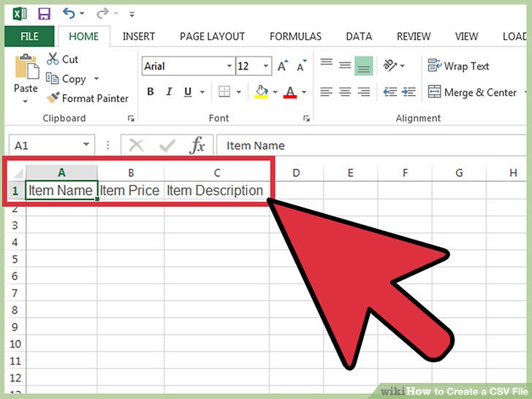Viewport: 532px width, 399px height.
Task: Toggle bold formatting
Action: click(151, 91)
